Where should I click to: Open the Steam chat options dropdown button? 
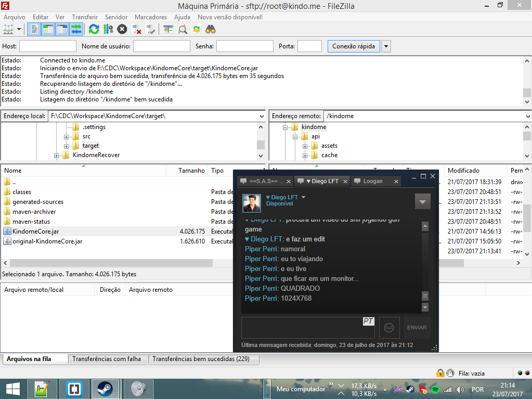[422, 201]
